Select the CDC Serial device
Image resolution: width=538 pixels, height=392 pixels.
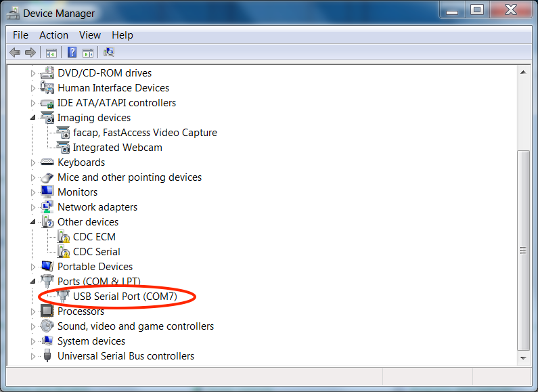pos(96,252)
